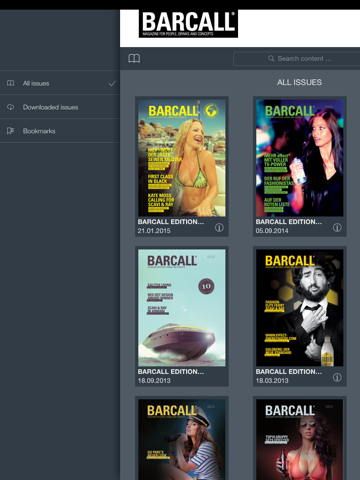Focus the Search content field
The image size is (360, 480).
tap(297, 59)
